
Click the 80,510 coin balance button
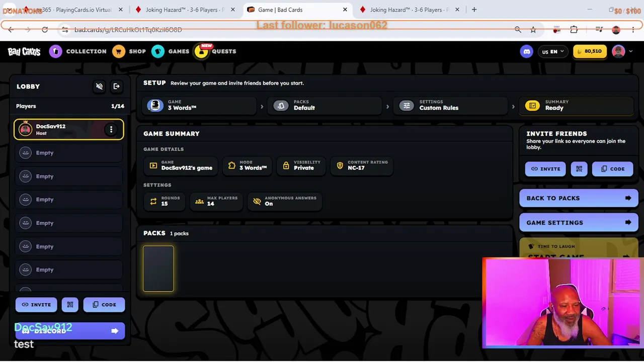click(590, 51)
